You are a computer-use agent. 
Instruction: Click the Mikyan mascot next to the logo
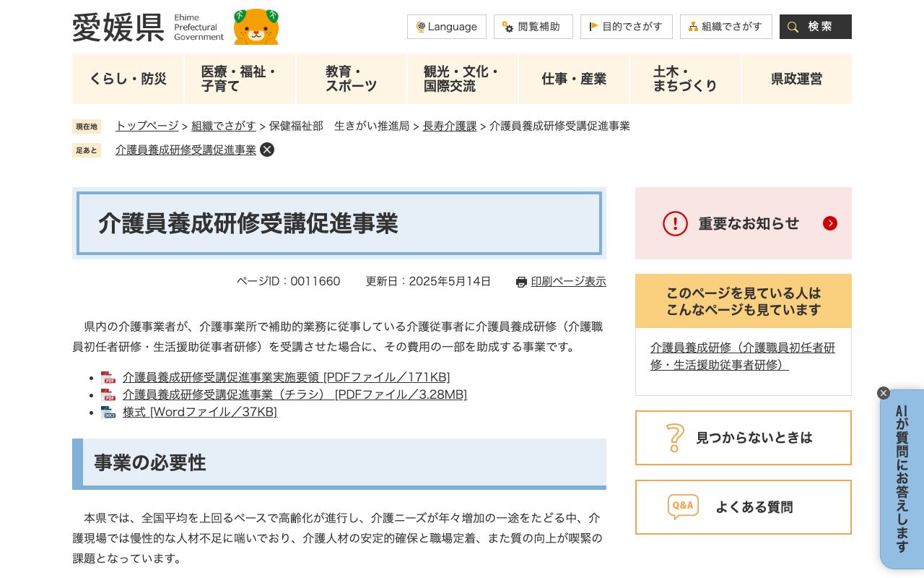(x=255, y=27)
